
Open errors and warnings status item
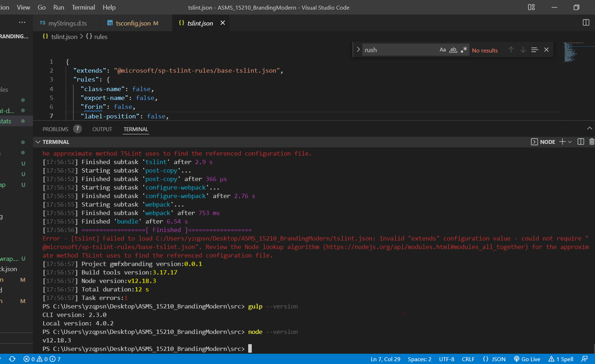(x=42, y=359)
